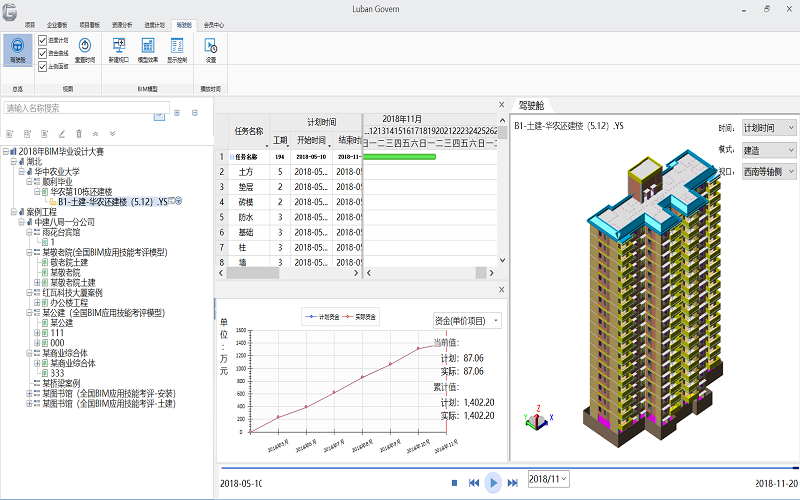This screenshot has width=800, height=500.
Task: Click expand-all icon beside the search box
Action: [177, 113]
